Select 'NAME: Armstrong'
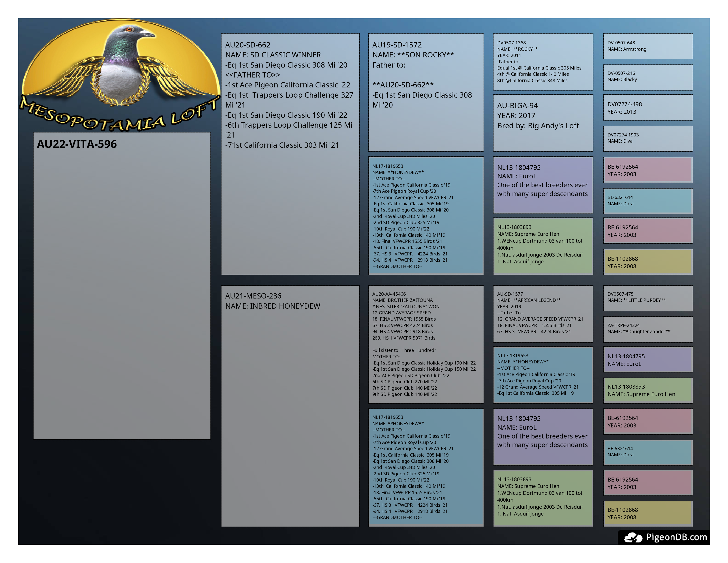The image size is (728, 563). coord(627,49)
